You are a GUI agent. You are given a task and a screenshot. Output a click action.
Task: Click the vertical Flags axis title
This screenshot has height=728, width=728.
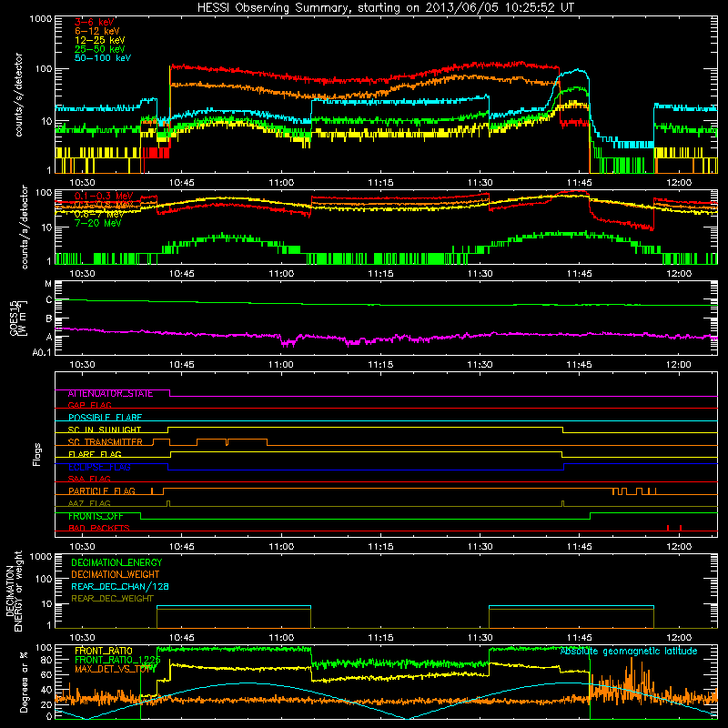pos(37,454)
